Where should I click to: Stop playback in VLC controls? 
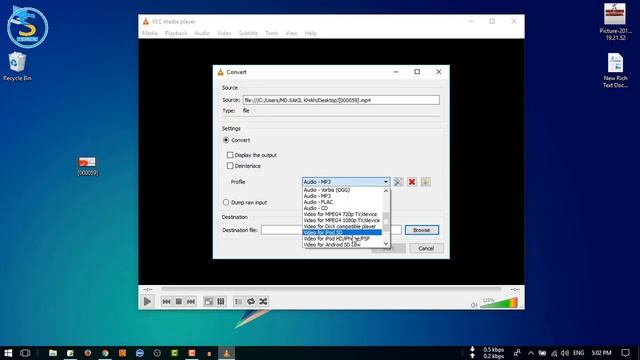[178, 302]
